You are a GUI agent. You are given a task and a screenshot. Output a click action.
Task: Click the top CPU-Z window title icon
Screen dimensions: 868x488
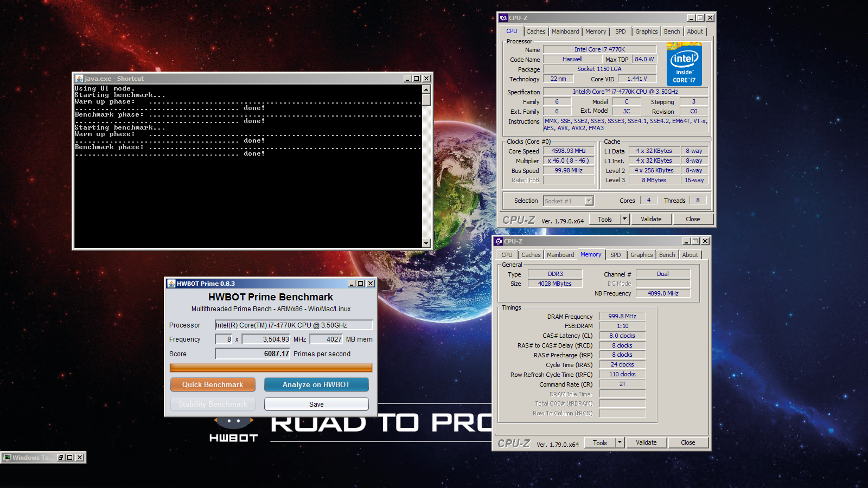(503, 18)
